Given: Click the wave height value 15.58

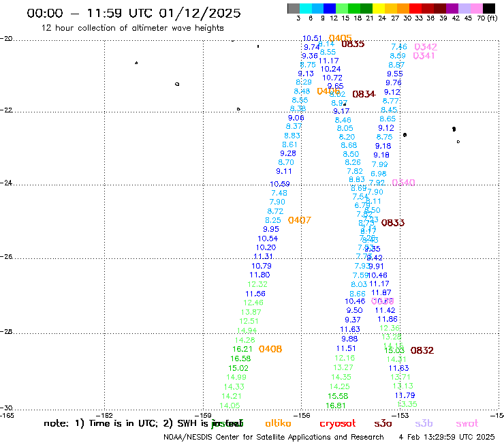Looking at the screenshot, I should tap(338, 396).
